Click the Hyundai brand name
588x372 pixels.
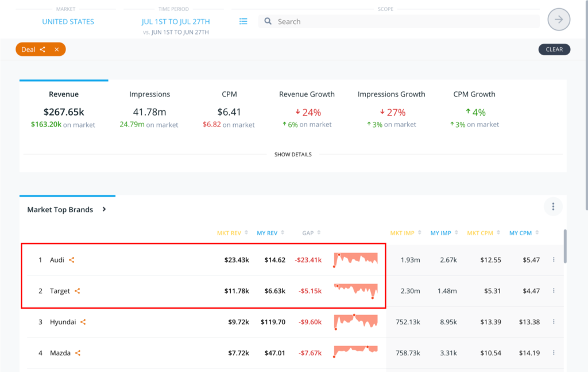click(x=63, y=322)
